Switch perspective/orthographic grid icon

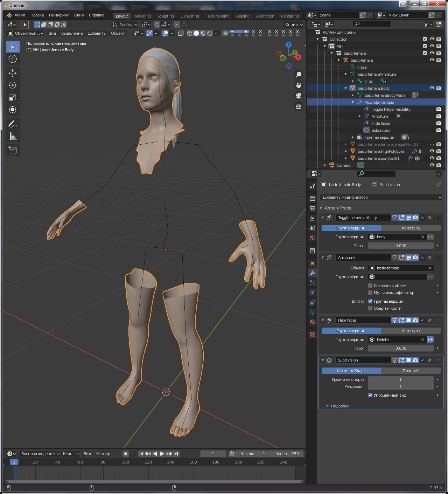[299, 106]
